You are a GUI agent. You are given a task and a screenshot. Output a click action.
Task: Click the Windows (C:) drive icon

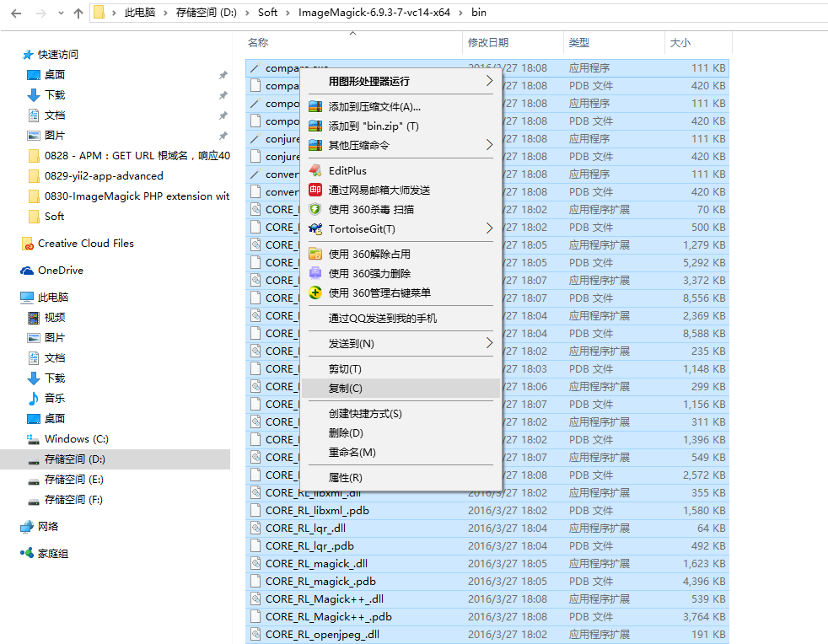point(33,438)
